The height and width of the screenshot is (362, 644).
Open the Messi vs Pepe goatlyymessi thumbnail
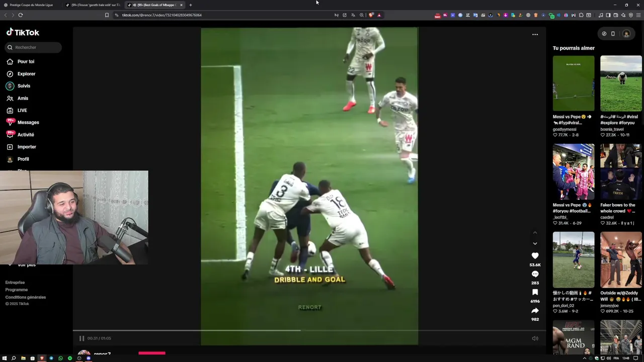coord(574,83)
